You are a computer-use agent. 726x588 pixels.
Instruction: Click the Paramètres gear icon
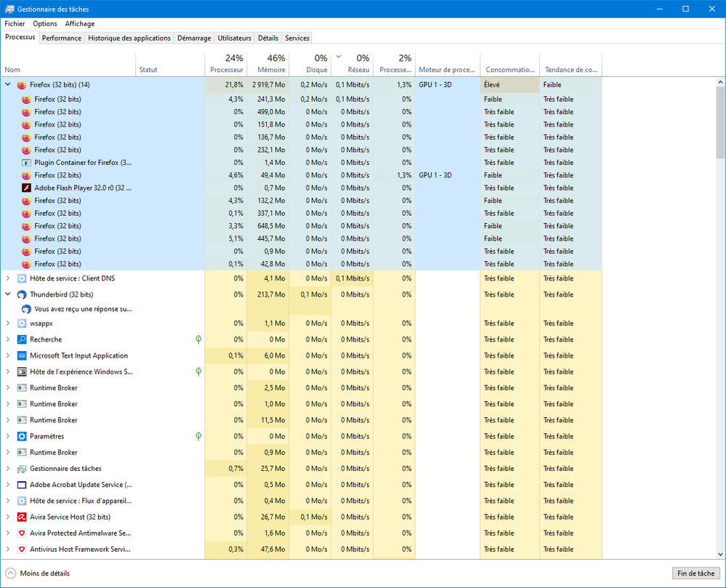click(x=22, y=436)
